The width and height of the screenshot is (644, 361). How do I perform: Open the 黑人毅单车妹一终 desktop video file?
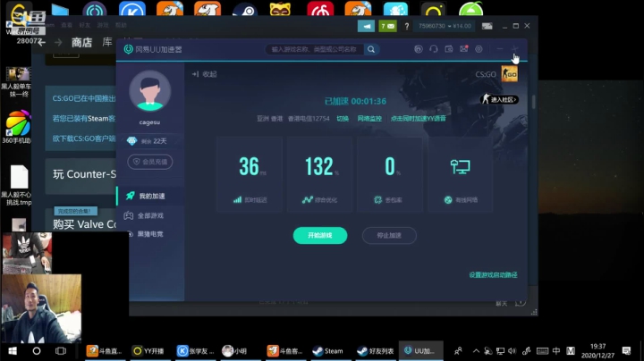(x=16, y=81)
